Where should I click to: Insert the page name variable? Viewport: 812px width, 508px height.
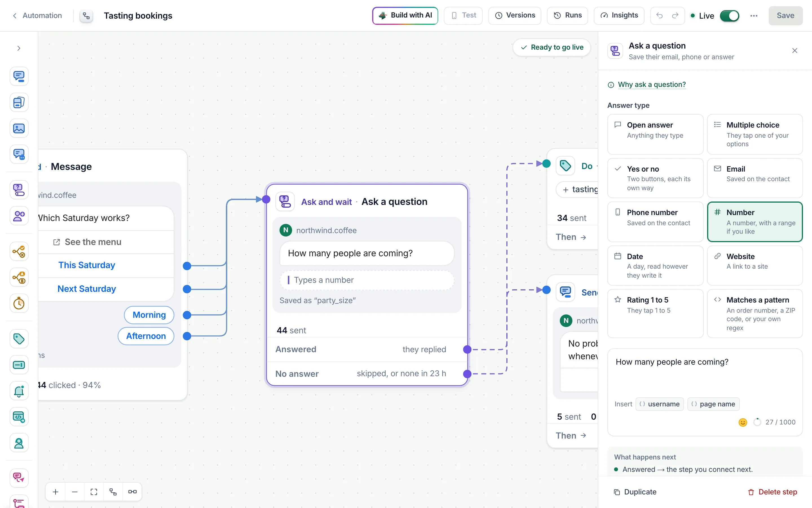pyautogui.click(x=713, y=404)
